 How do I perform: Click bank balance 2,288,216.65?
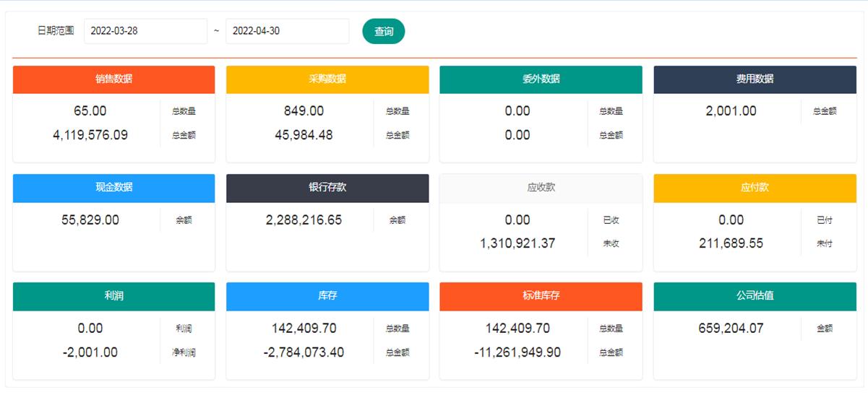coord(304,220)
